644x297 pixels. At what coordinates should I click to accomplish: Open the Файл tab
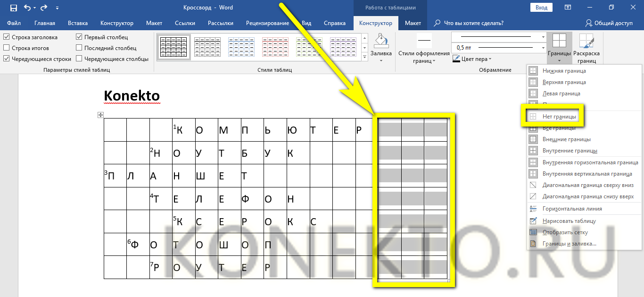pyautogui.click(x=14, y=23)
